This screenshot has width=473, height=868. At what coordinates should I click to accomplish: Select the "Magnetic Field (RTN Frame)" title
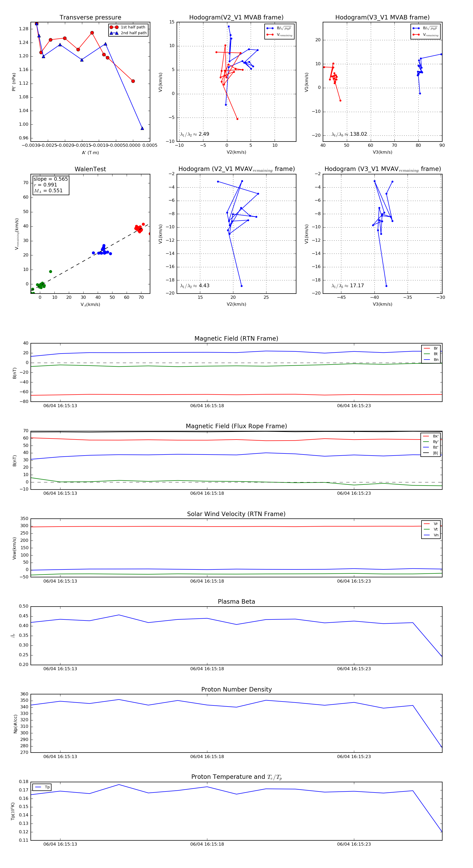(x=236, y=339)
